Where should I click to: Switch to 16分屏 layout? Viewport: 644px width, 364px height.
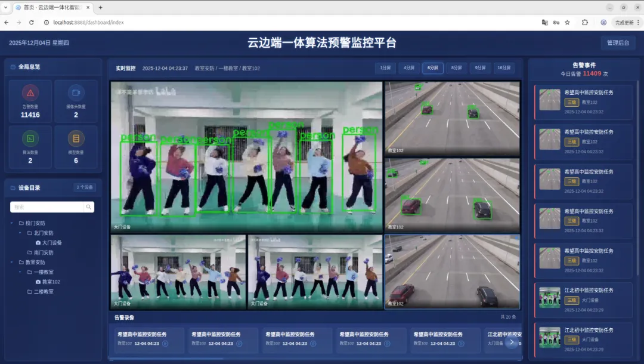(504, 68)
